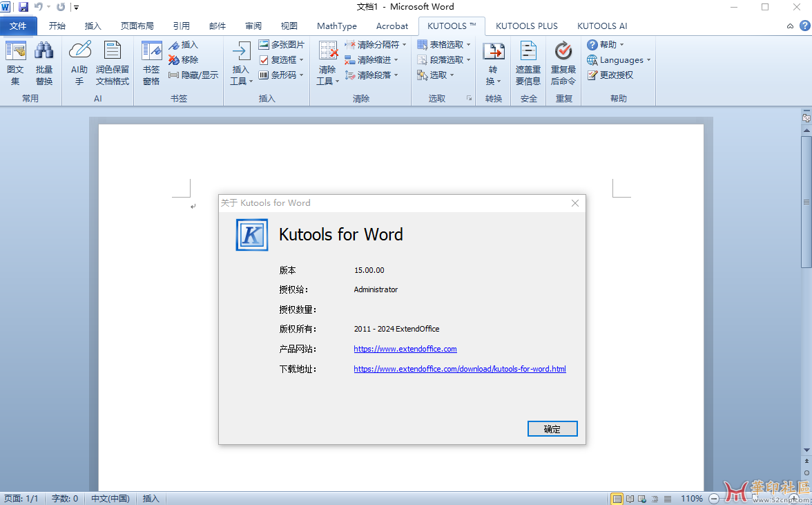Switch to Outline view icon
Screen dimensions: 812x505
655,499
